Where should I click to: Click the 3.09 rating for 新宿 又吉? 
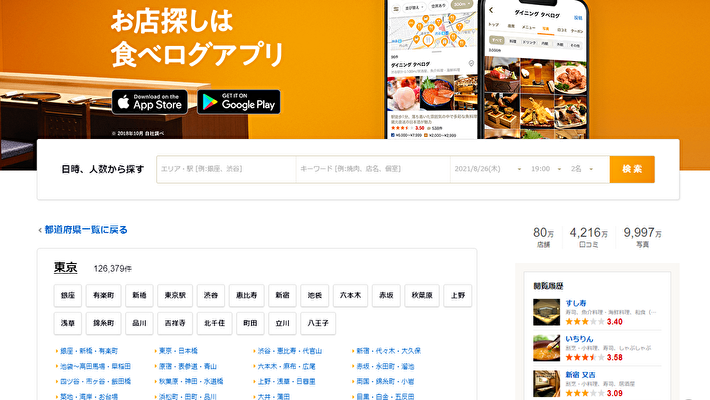(614, 394)
